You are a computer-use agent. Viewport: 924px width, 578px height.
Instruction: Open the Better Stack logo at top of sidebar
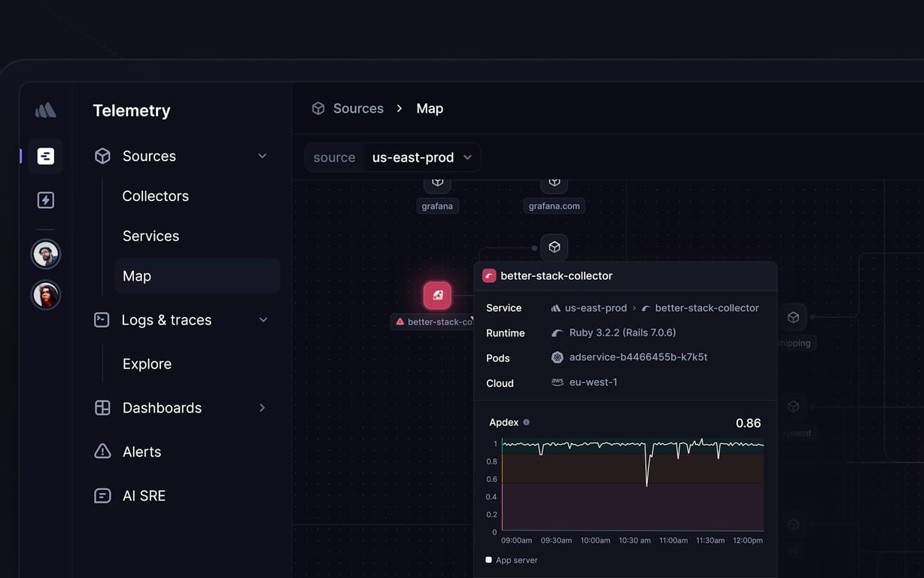[x=46, y=111]
